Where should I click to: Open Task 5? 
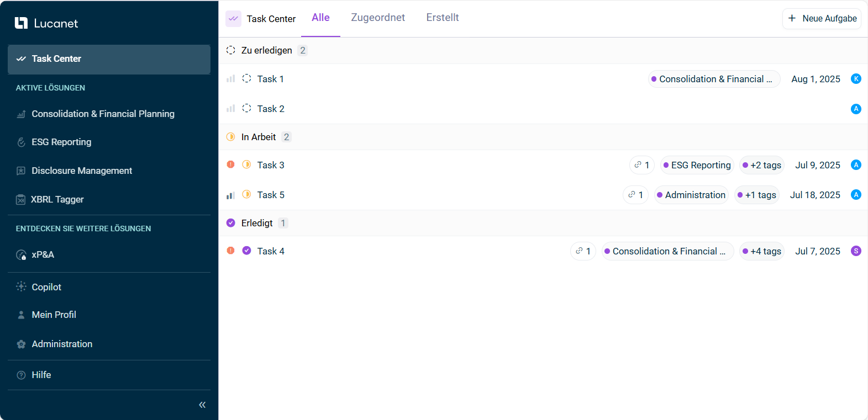point(271,195)
